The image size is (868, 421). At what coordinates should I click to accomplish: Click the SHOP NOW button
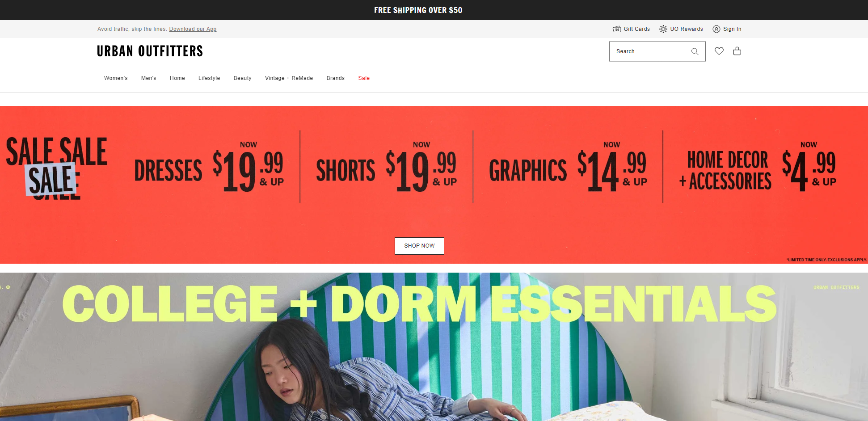point(419,246)
